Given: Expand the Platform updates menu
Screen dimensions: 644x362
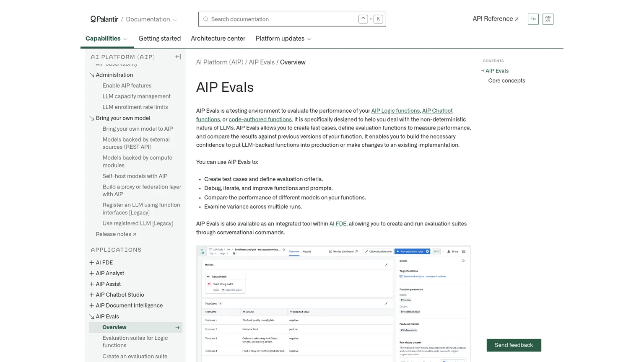Looking at the screenshot, I should (283, 39).
